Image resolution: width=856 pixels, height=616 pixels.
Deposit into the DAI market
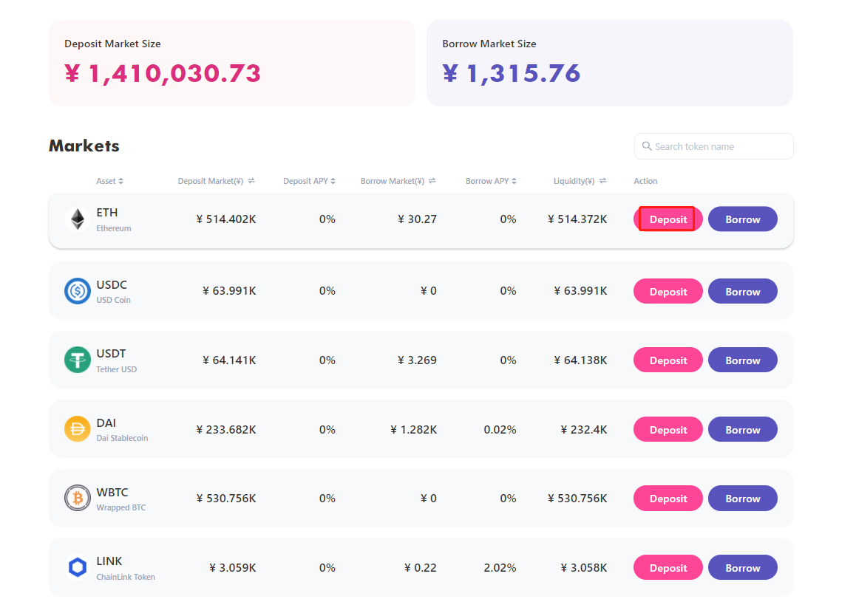668,429
